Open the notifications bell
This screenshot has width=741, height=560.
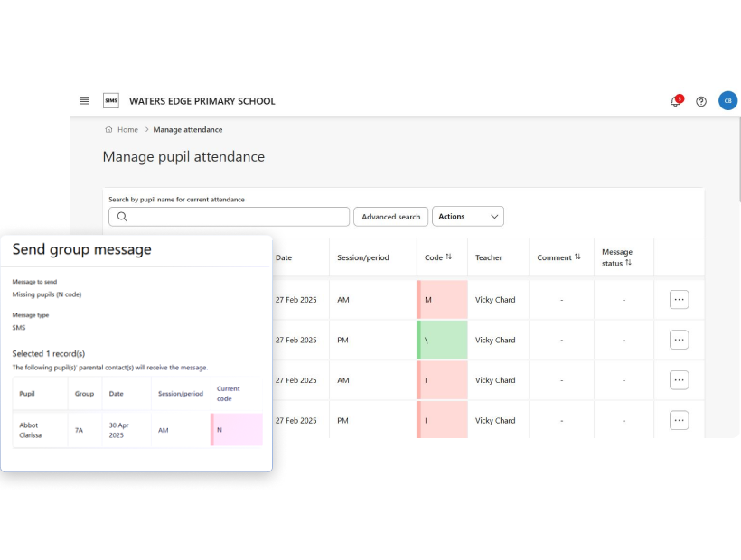[x=675, y=101]
